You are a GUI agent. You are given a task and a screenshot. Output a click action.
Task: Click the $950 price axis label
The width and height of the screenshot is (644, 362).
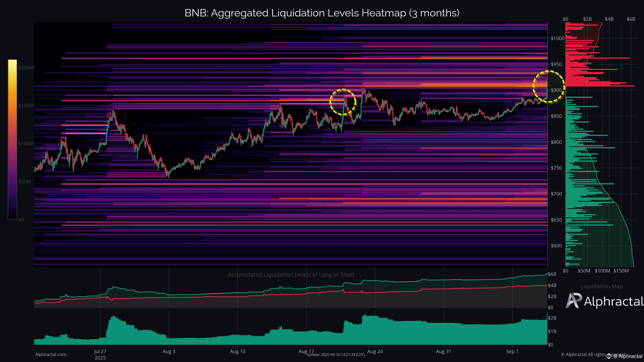(x=556, y=64)
